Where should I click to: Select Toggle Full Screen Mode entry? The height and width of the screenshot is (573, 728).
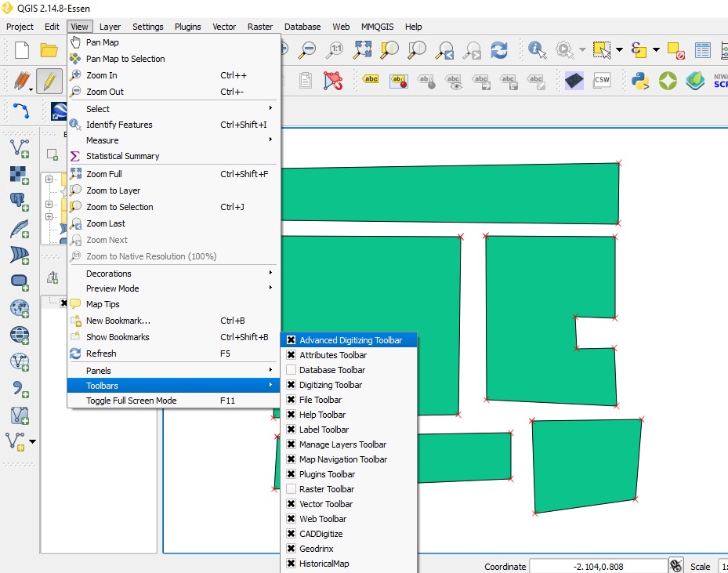pyautogui.click(x=174, y=401)
